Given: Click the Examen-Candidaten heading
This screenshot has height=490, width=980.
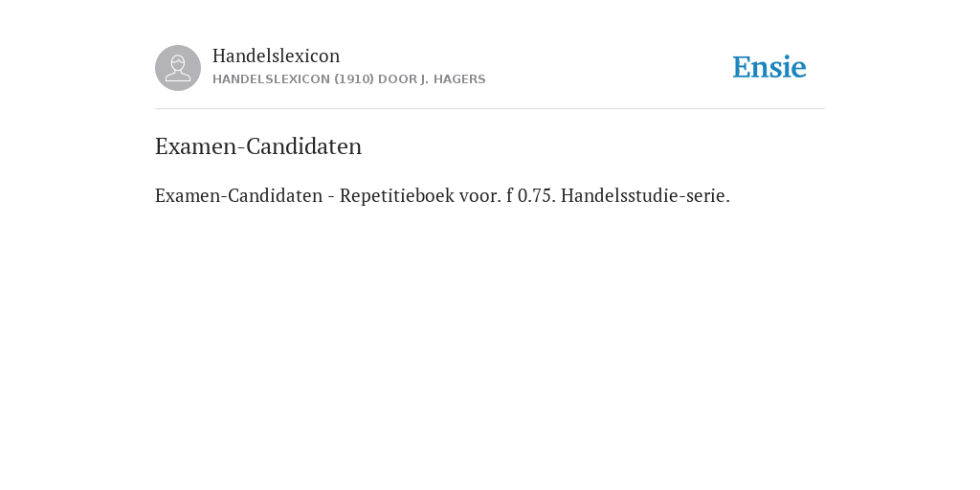Looking at the screenshot, I should click(x=258, y=146).
